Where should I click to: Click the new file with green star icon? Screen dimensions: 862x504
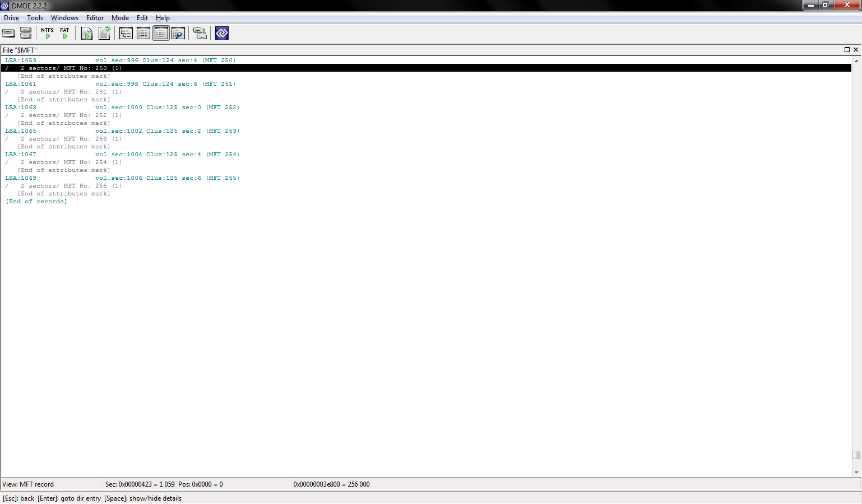[x=104, y=34]
